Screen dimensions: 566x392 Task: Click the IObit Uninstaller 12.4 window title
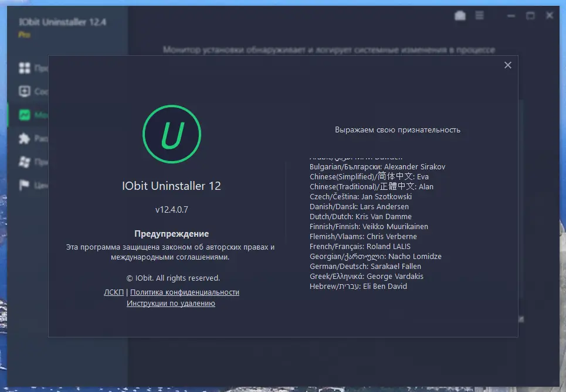click(62, 22)
